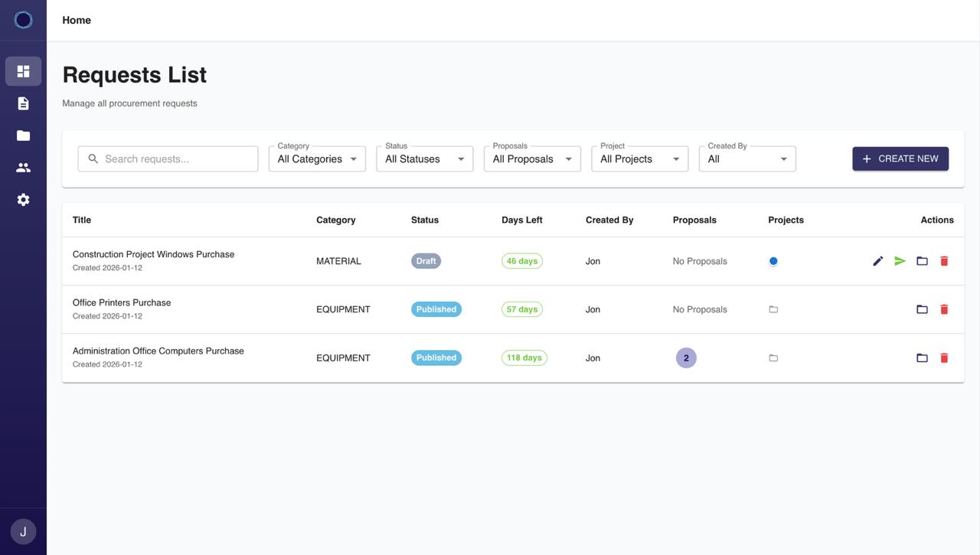This screenshot has height=555, width=980.
Task: Expand the Project filter dropdown
Action: pos(640,158)
